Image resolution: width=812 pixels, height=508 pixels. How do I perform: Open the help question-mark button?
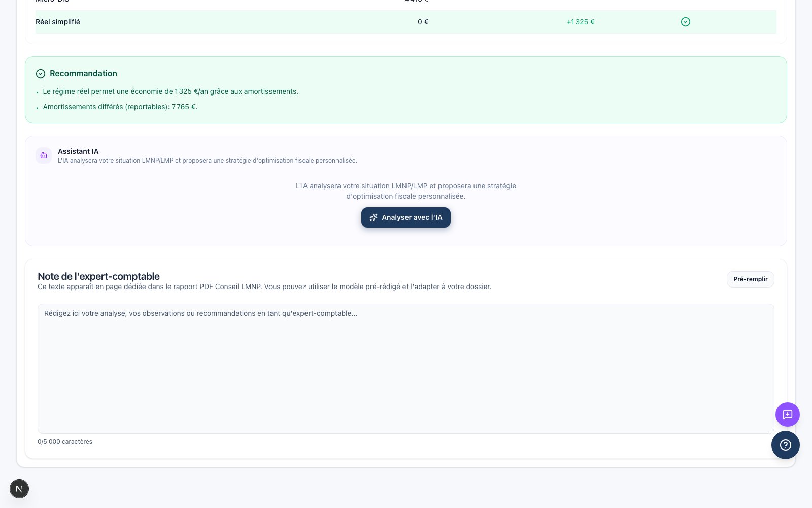(x=786, y=445)
